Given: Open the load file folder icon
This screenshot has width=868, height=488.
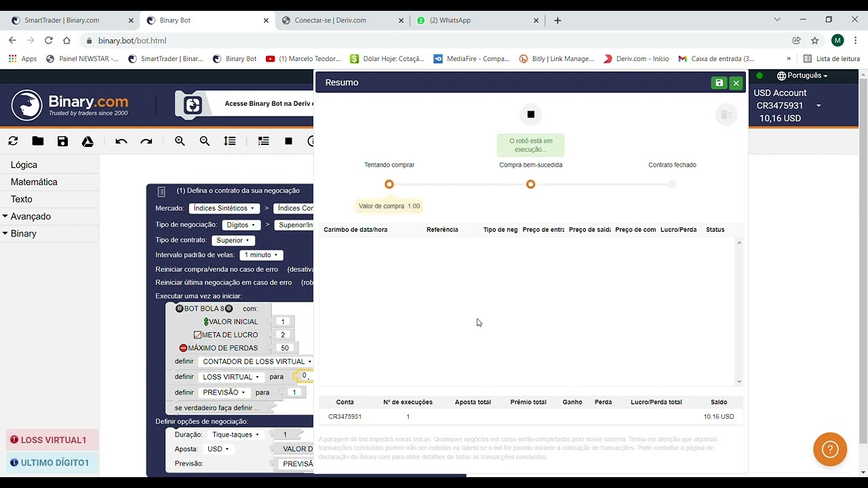Looking at the screenshot, I should click(x=38, y=141).
